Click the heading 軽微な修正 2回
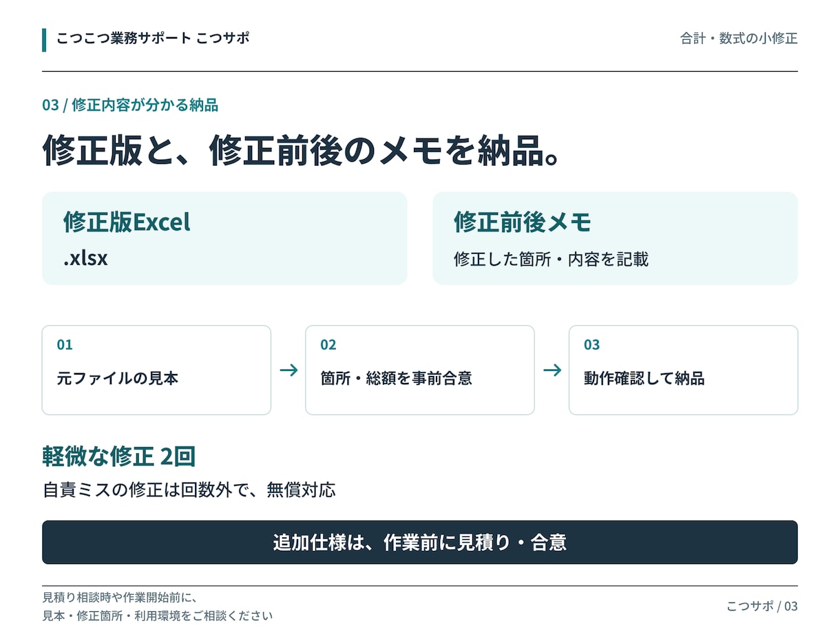The width and height of the screenshot is (840, 630). point(119,456)
